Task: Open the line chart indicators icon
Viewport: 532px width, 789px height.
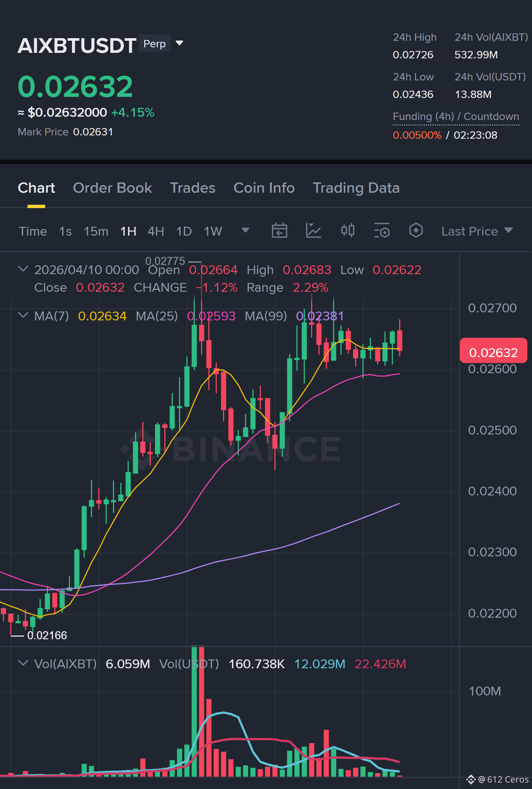Action: point(313,231)
